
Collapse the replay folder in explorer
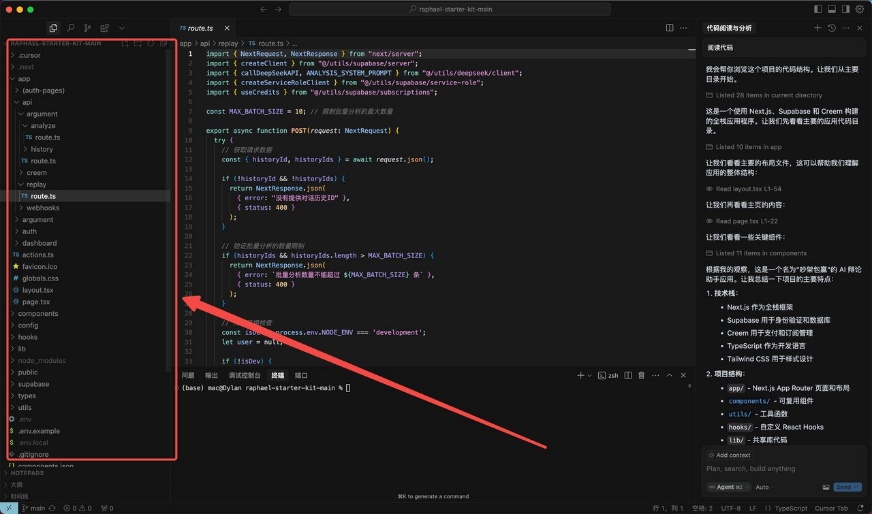coord(36,185)
